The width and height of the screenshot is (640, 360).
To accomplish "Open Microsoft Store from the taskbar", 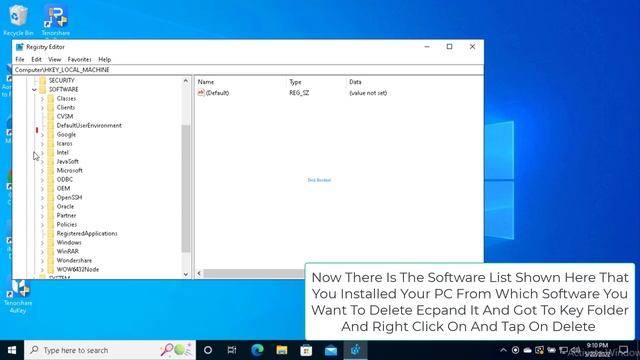I will [x=306, y=350].
